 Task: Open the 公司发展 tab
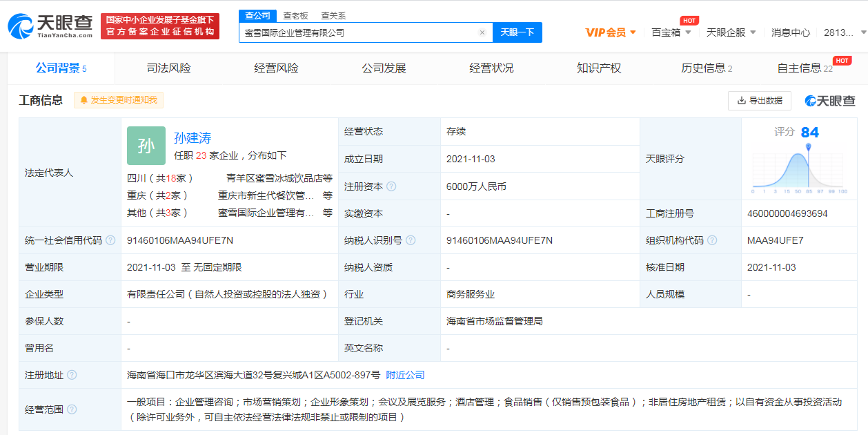(x=384, y=68)
